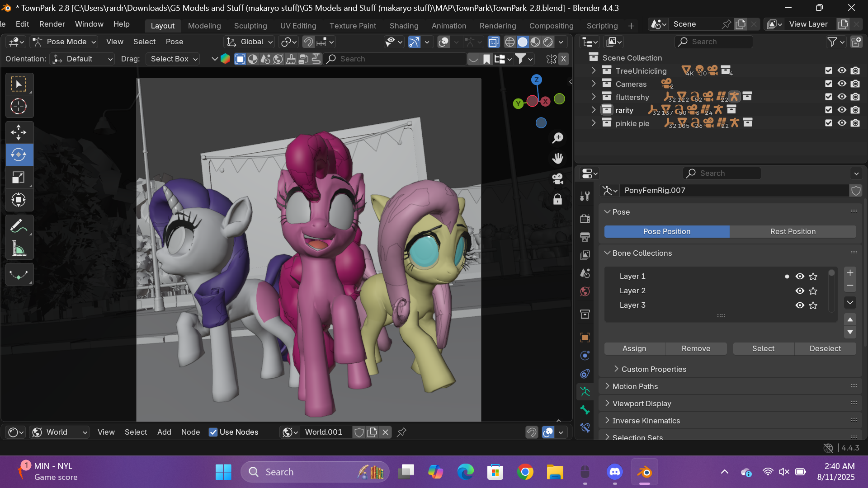Switch to wireframe viewport shading
This screenshot has height=488, width=868.
[x=509, y=42]
